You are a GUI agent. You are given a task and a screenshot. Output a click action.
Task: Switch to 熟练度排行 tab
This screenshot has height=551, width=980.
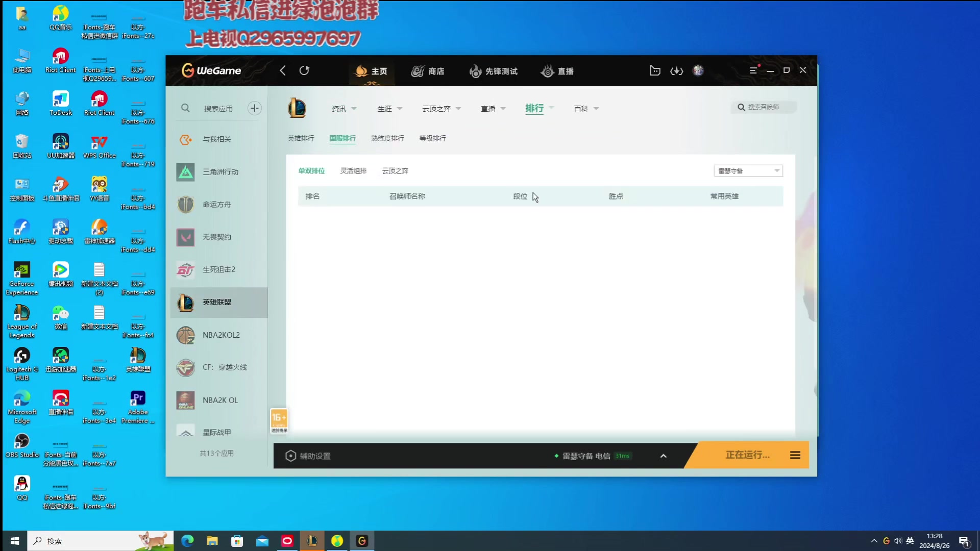(387, 138)
